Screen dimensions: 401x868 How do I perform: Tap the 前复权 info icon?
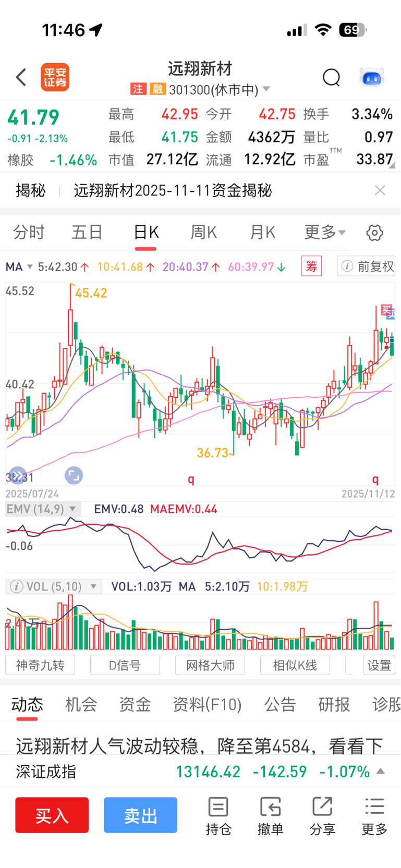click(x=347, y=266)
